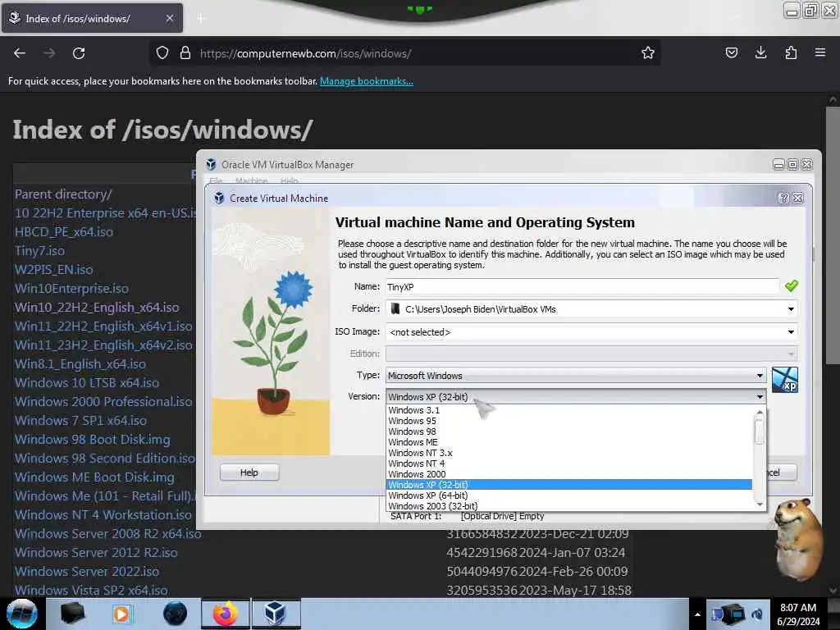Open Windows Server 2022.iso link
Screen dimensions: 840x630
point(87,572)
